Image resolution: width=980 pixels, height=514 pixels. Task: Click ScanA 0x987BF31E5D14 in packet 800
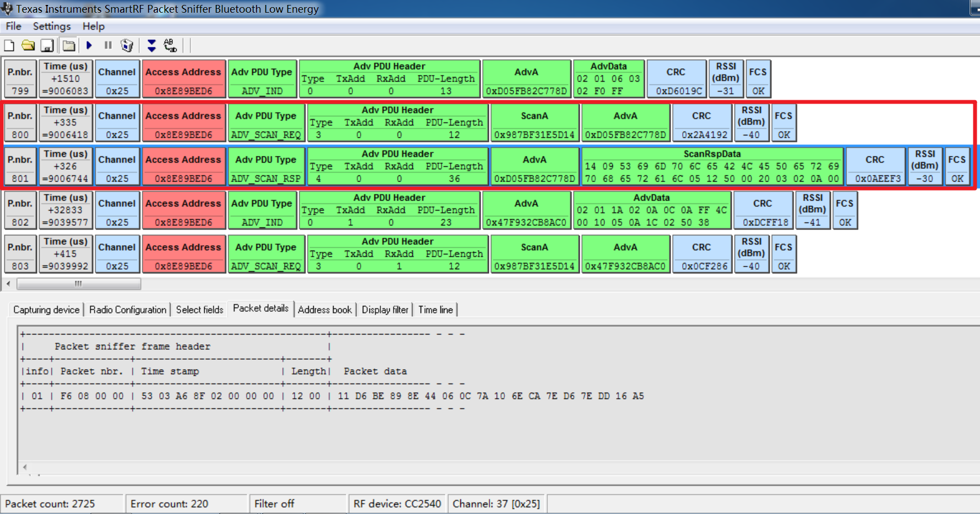pos(535,134)
